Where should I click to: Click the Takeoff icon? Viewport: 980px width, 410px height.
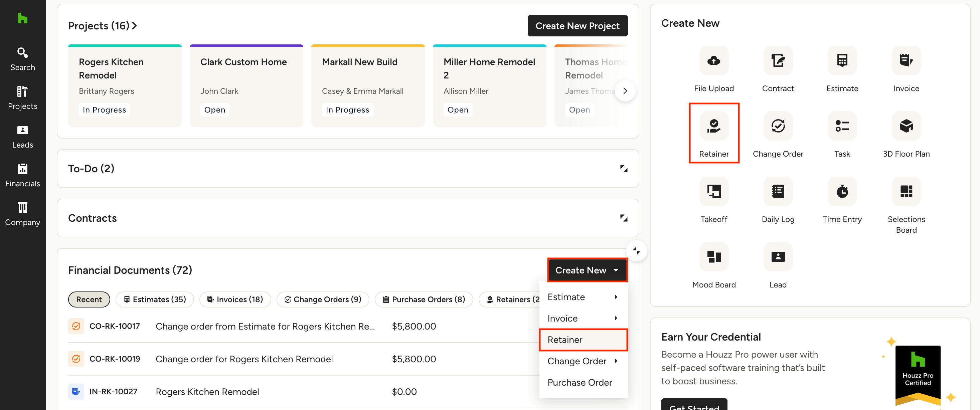click(x=714, y=191)
